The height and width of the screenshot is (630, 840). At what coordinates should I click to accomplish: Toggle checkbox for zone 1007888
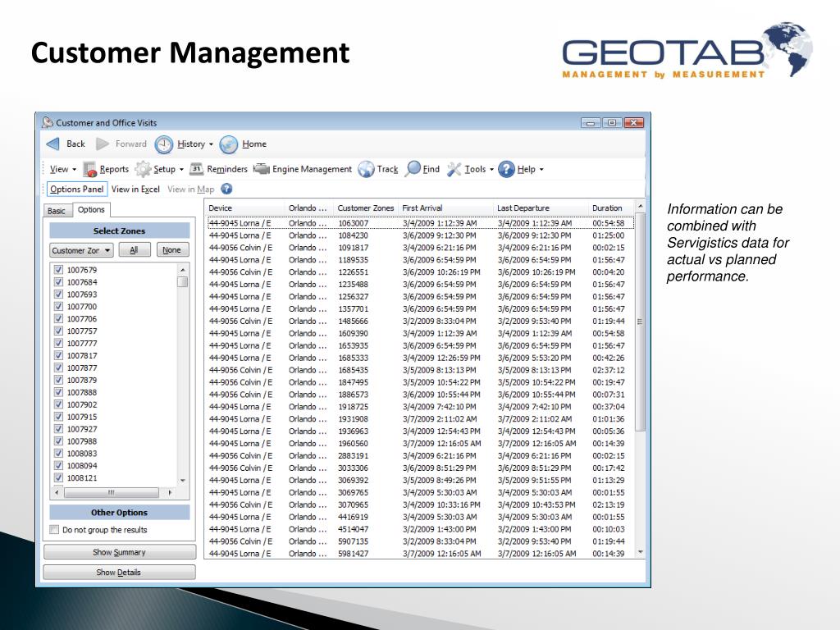pos(58,392)
